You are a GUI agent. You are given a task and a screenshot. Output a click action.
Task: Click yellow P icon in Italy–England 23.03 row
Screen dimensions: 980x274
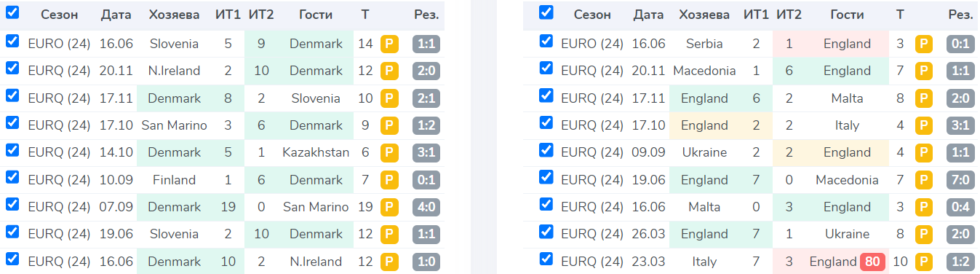click(x=923, y=262)
